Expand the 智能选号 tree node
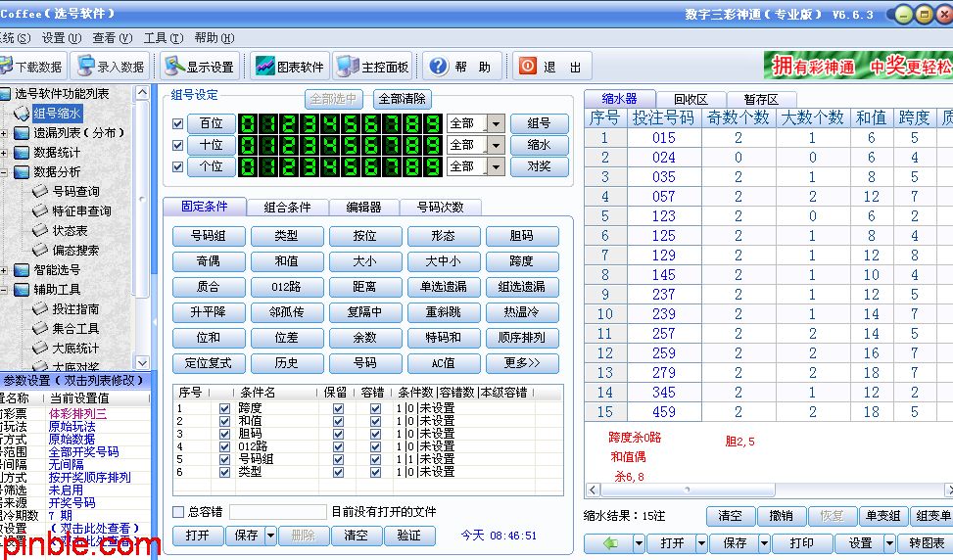Viewport: 953px width, 560px height. click(4, 270)
